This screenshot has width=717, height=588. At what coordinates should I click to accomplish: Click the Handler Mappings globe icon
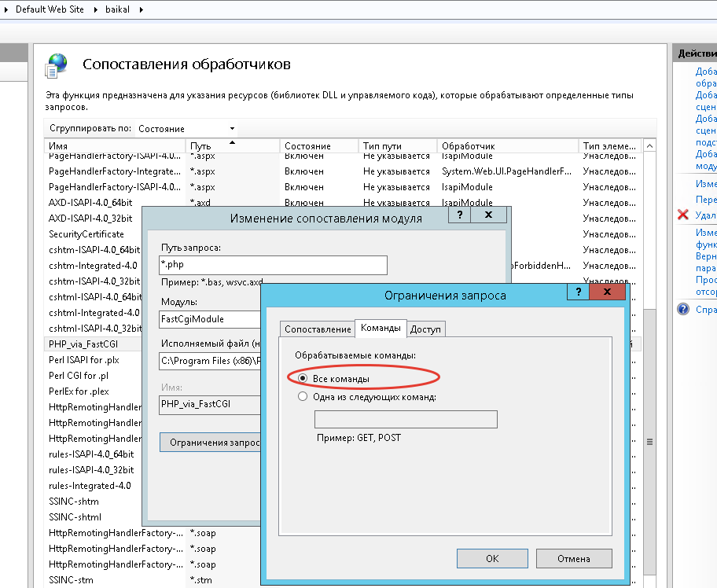click(x=58, y=65)
